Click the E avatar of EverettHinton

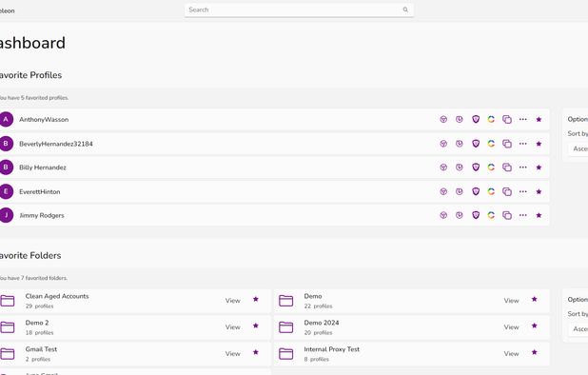pyautogui.click(x=6, y=191)
